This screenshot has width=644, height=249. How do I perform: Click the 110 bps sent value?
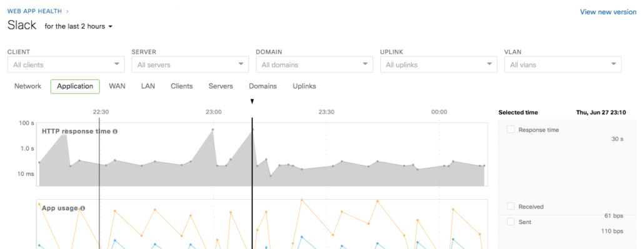[x=612, y=231]
